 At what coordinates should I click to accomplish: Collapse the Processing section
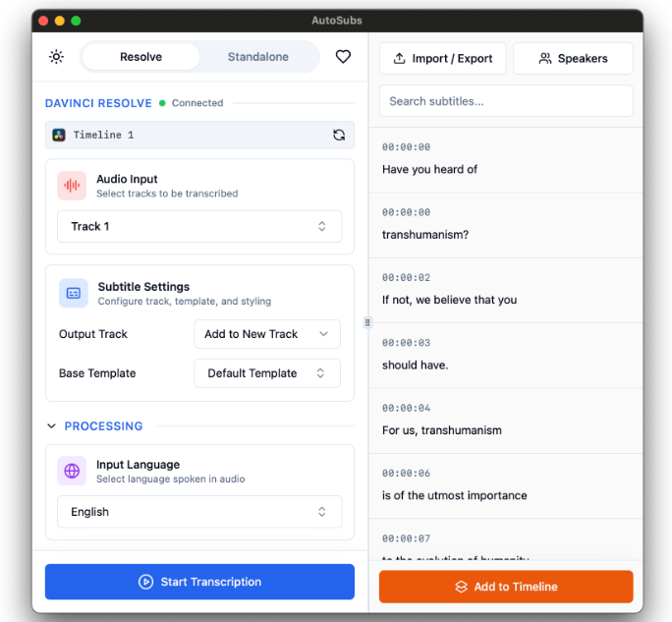pyautogui.click(x=52, y=426)
